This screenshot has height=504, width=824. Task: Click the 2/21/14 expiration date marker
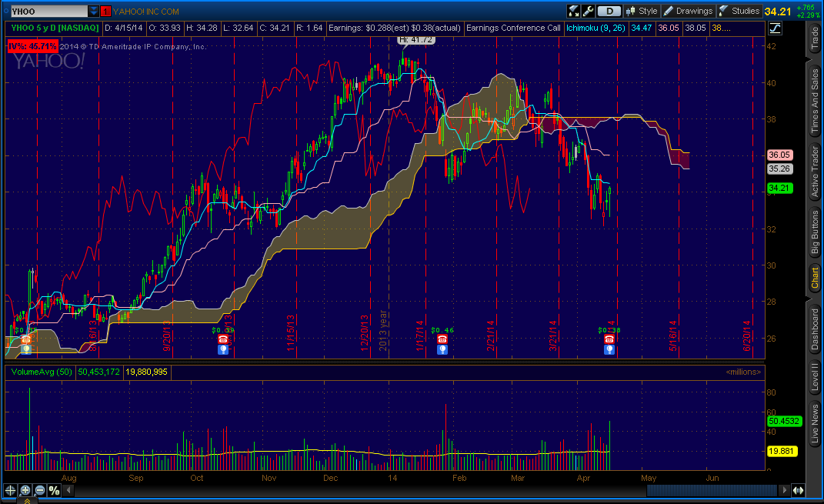coord(490,335)
